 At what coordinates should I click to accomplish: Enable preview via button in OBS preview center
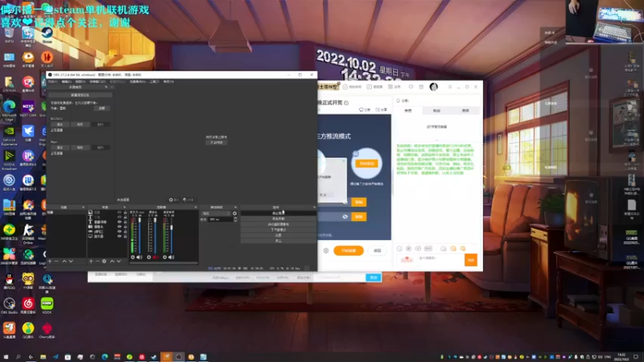(217, 142)
